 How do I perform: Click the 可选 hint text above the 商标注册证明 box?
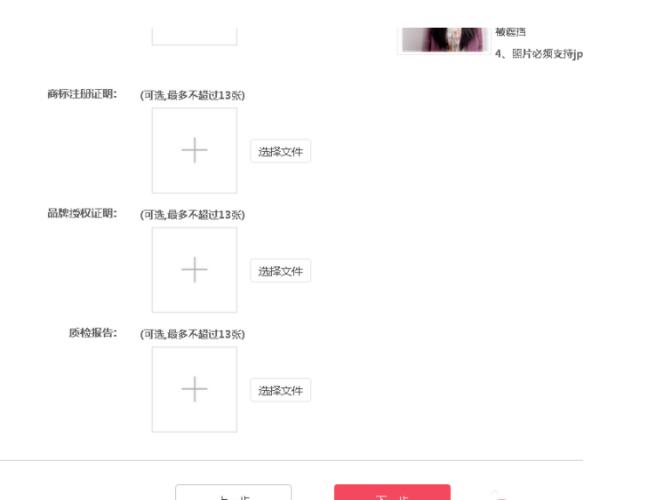click(x=193, y=95)
